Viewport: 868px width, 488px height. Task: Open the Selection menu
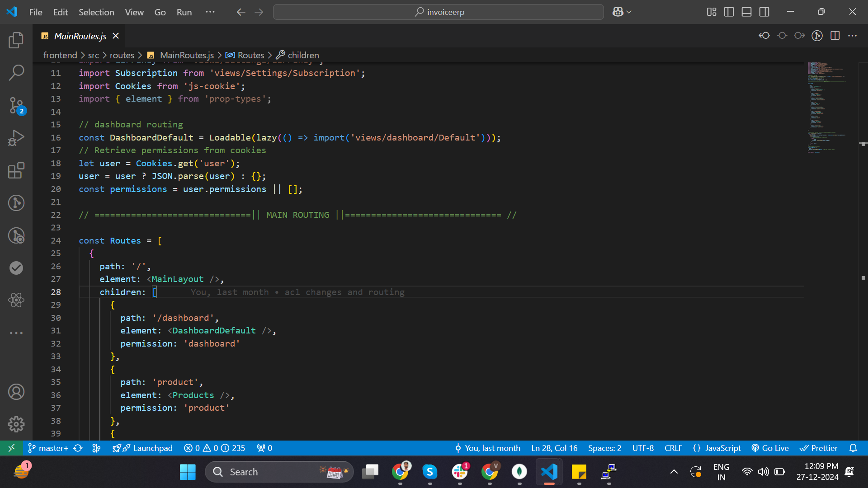tap(96, 12)
